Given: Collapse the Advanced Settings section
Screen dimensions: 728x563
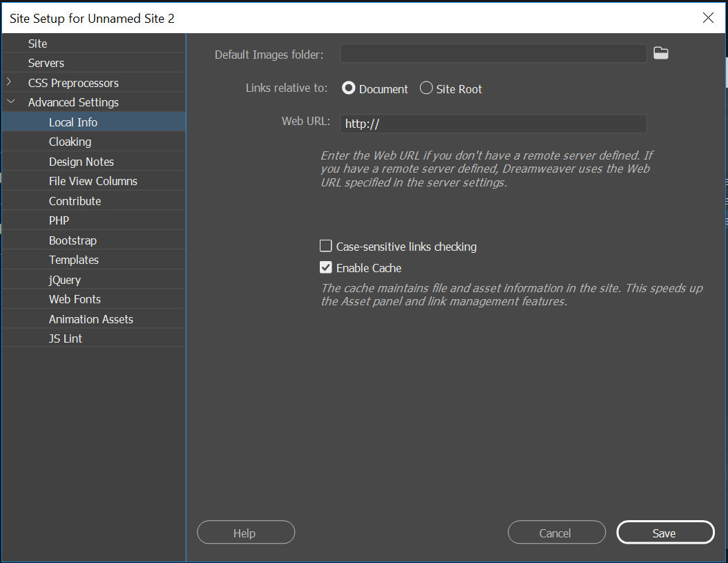Looking at the screenshot, I should [11, 102].
